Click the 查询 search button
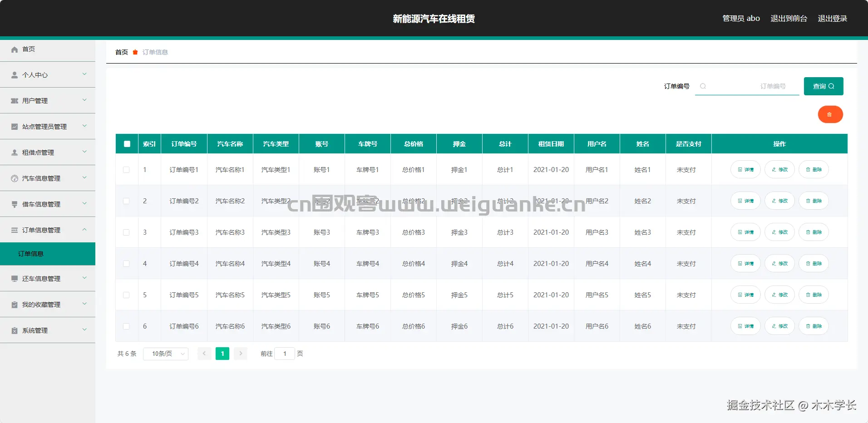This screenshot has width=868, height=423. [824, 86]
